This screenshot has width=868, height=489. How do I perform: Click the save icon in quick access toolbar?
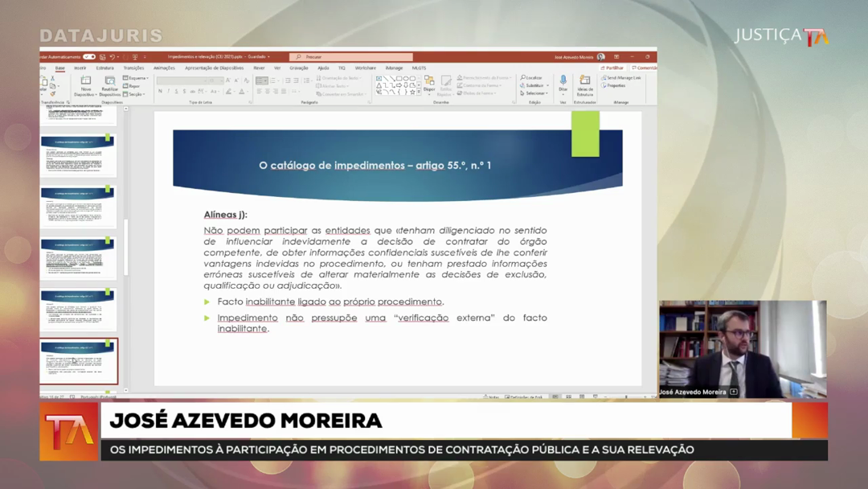(101, 57)
